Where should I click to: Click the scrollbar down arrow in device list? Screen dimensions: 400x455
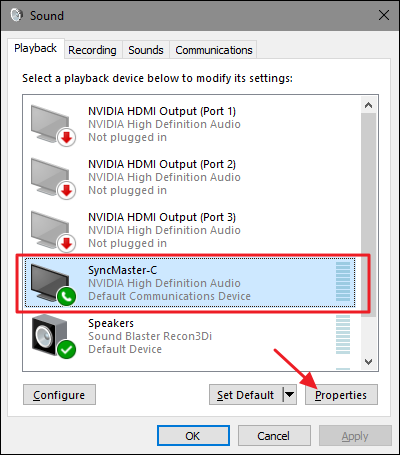pyautogui.click(x=368, y=362)
